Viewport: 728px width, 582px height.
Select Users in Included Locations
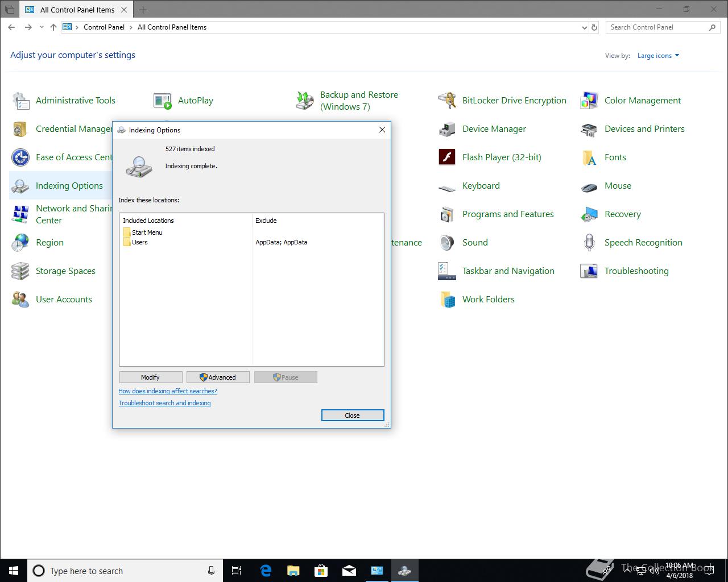pos(140,242)
